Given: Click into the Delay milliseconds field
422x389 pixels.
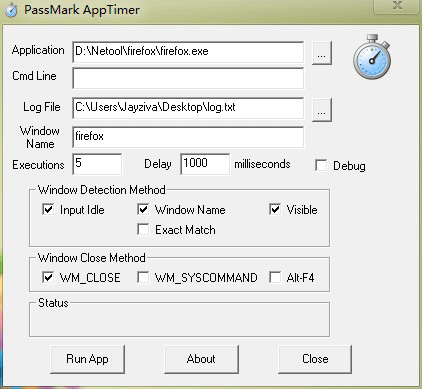Looking at the screenshot, I should [x=205, y=164].
